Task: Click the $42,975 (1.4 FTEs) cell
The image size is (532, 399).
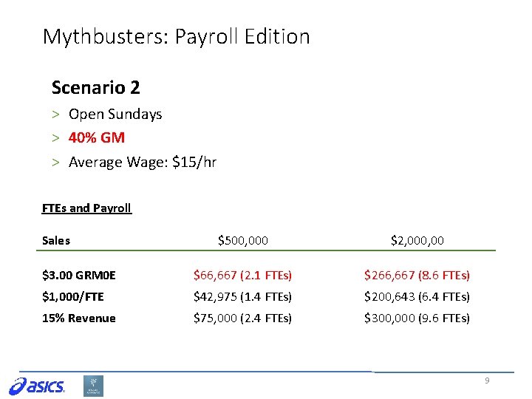Action: pyautogui.click(x=242, y=297)
